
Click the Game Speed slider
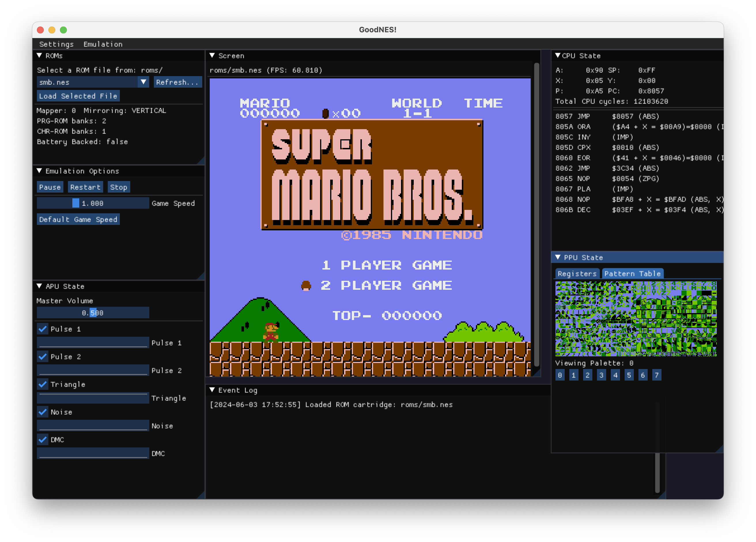point(93,203)
